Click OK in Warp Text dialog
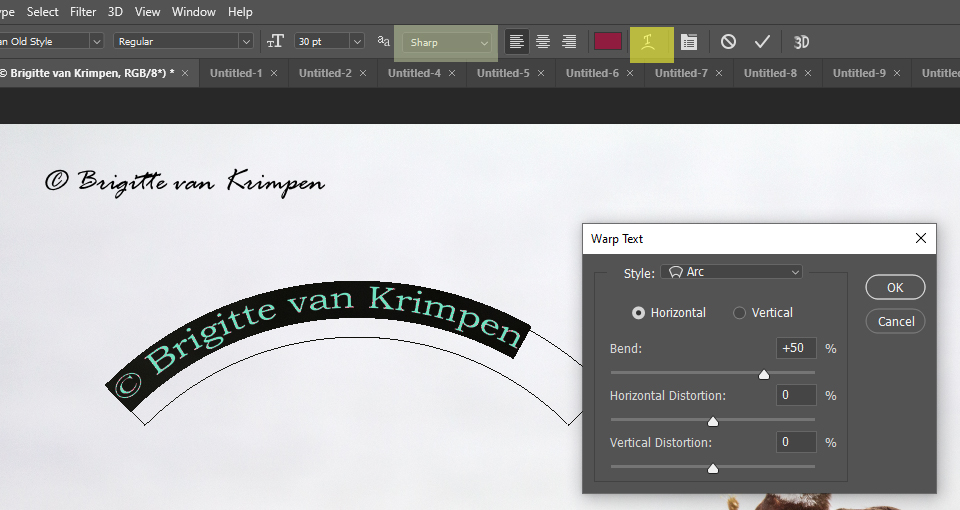 [x=895, y=287]
